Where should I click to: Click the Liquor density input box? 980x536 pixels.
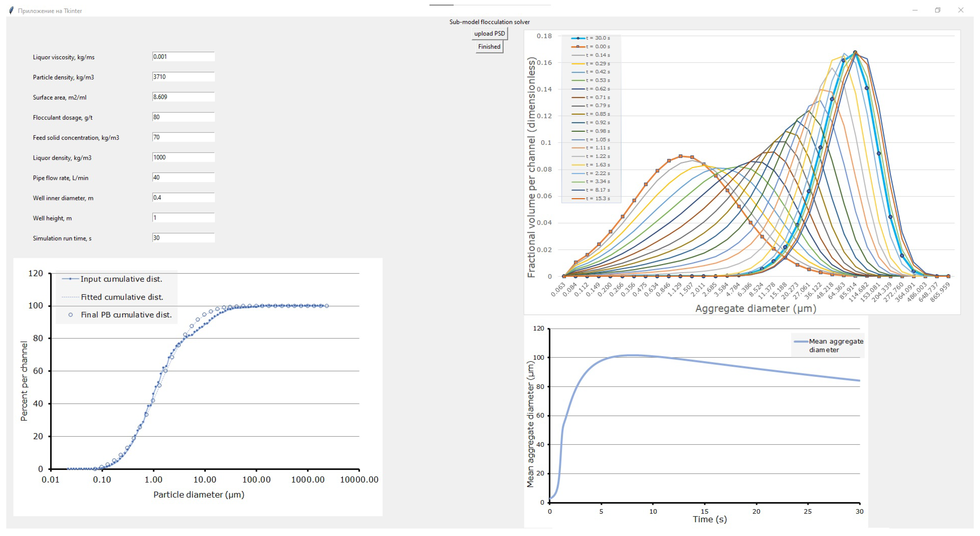point(183,157)
